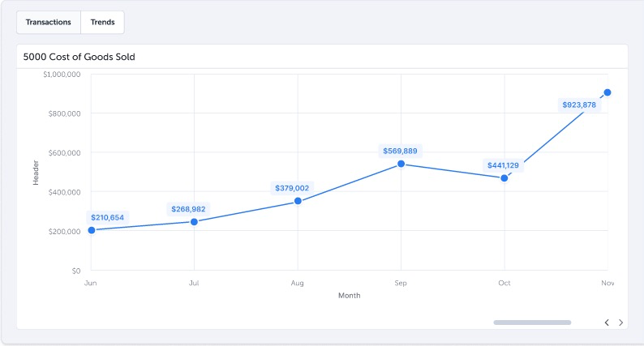Click the $923,878 value label
The image size is (644, 346).
pos(579,105)
